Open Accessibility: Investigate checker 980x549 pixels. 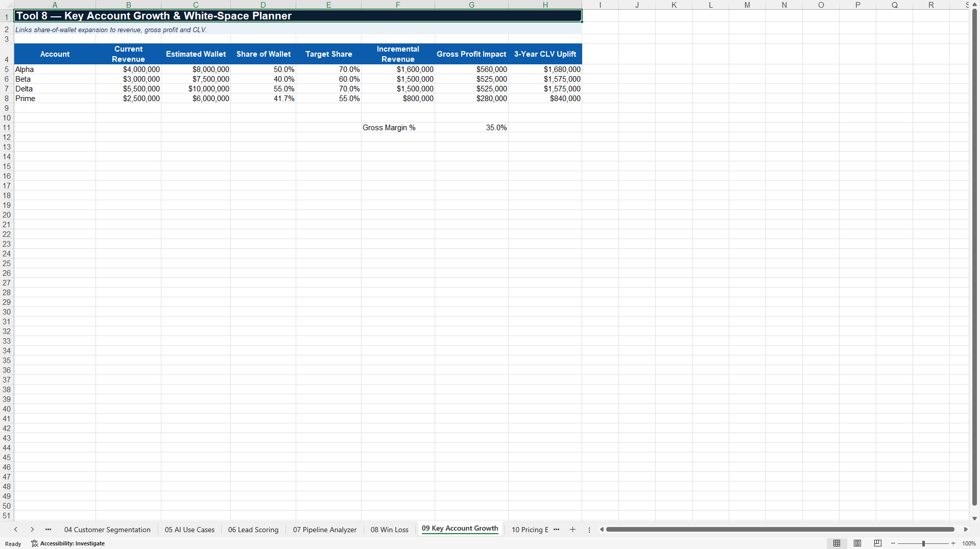tap(68, 543)
